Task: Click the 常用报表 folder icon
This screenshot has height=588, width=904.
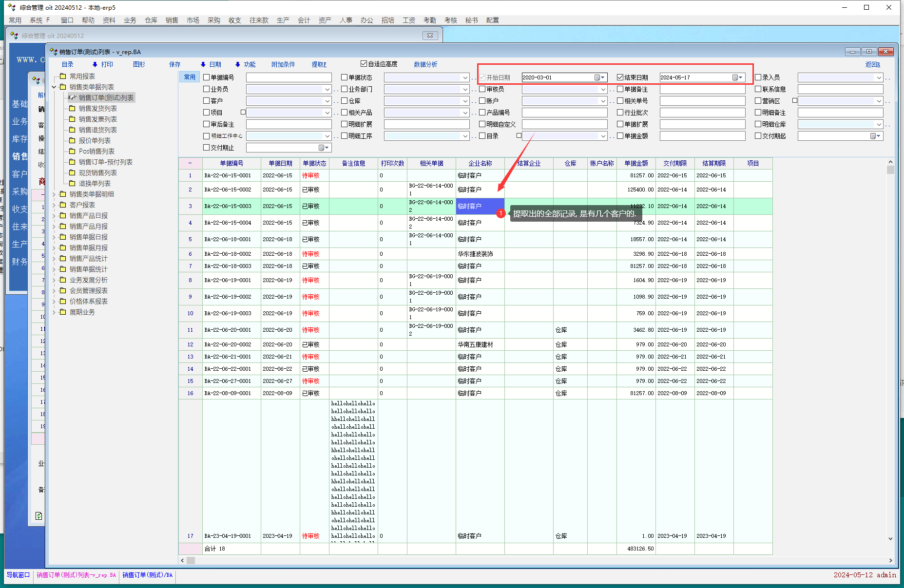Action: [63, 76]
